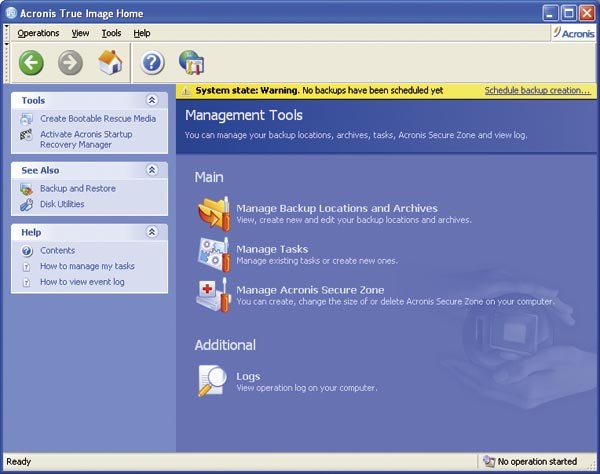Image resolution: width=600 pixels, height=474 pixels.
Task: Open Help via the question mark icon
Action: click(x=152, y=63)
